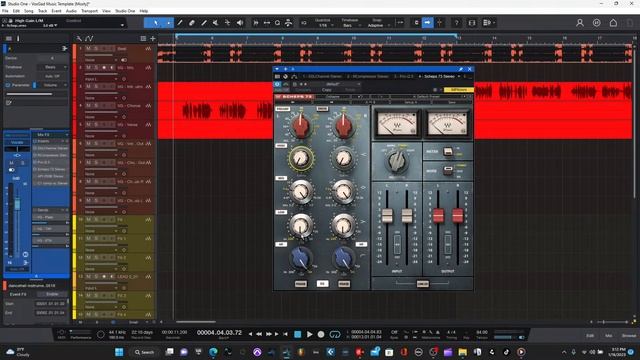Select the Eraser tool
Screen dimensions: 640x360
192,23
